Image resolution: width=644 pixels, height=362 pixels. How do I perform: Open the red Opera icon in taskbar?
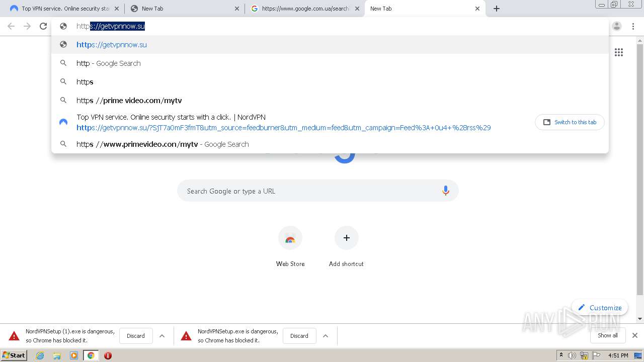click(108, 355)
